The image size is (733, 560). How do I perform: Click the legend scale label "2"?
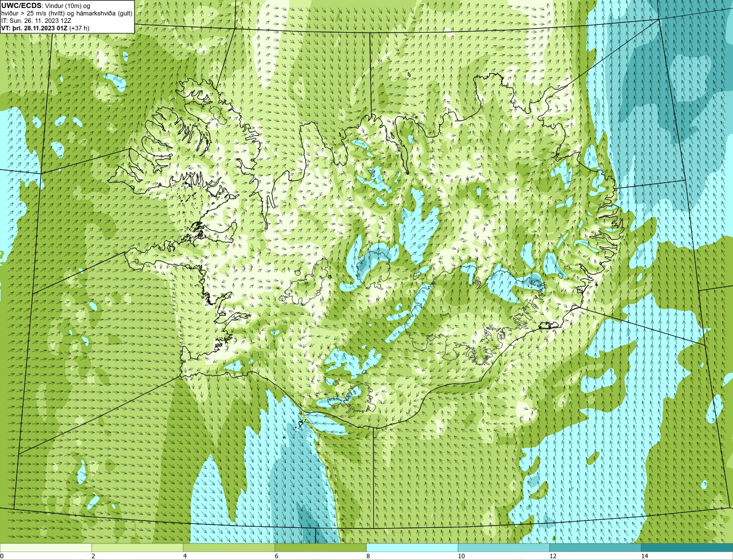(93, 556)
